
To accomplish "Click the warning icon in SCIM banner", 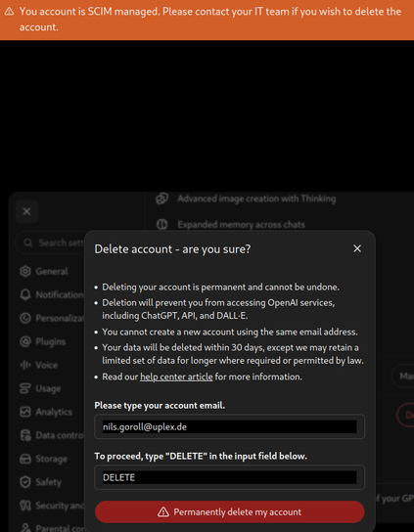I will tap(9, 12).
